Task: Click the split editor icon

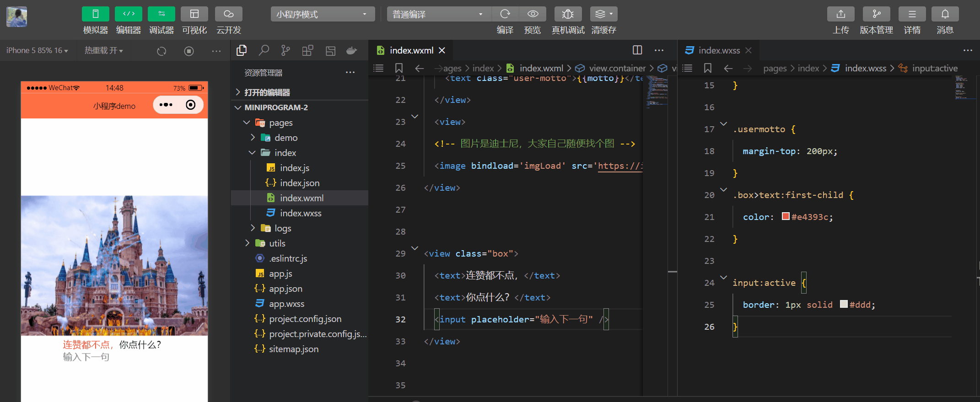Action: (637, 50)
